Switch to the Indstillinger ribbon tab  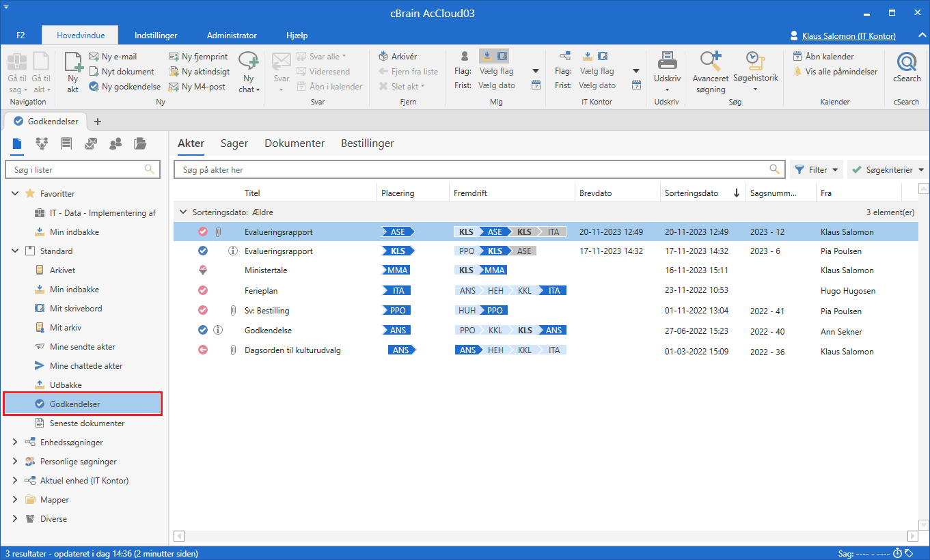(156, 36)
